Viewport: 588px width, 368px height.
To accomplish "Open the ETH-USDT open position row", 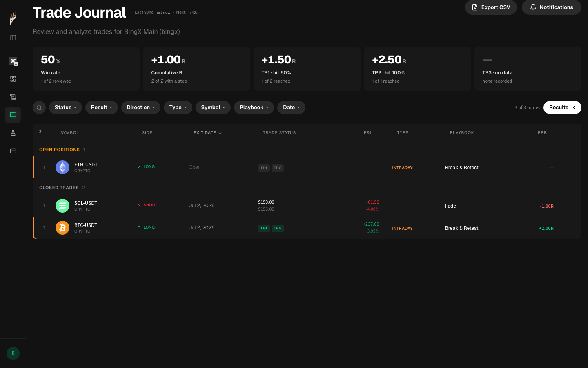I will coord(307,167).
